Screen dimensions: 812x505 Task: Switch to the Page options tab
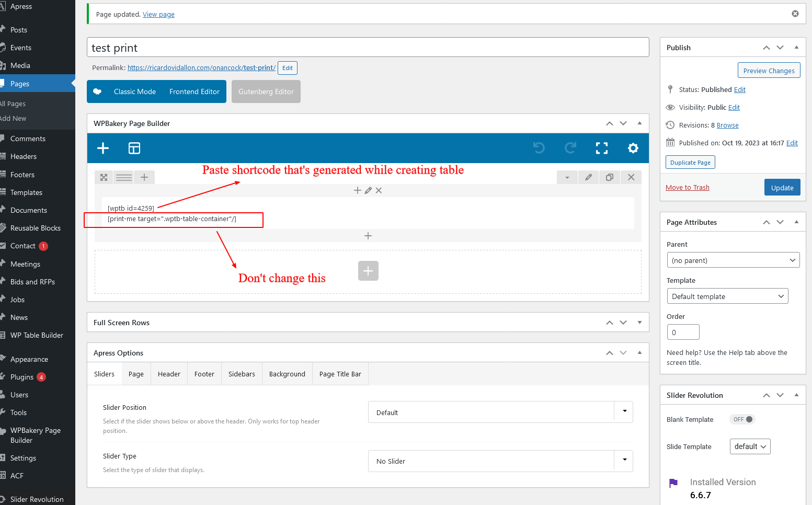click(136, 374)
